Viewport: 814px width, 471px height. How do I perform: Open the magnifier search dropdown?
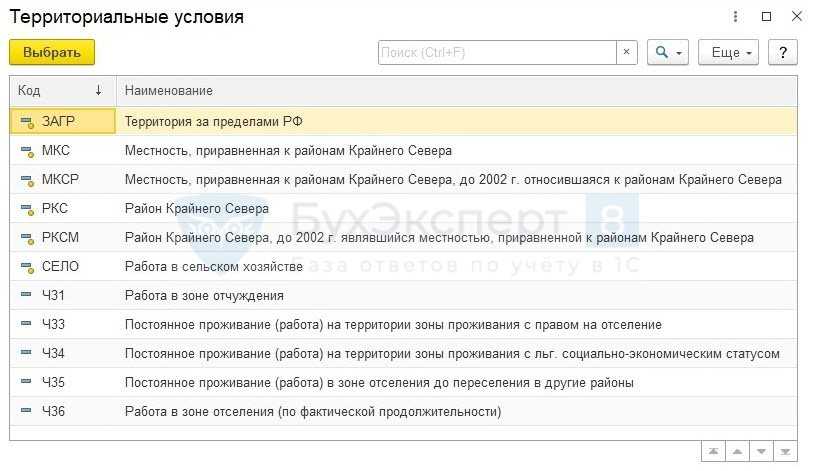tap(667, 52)
